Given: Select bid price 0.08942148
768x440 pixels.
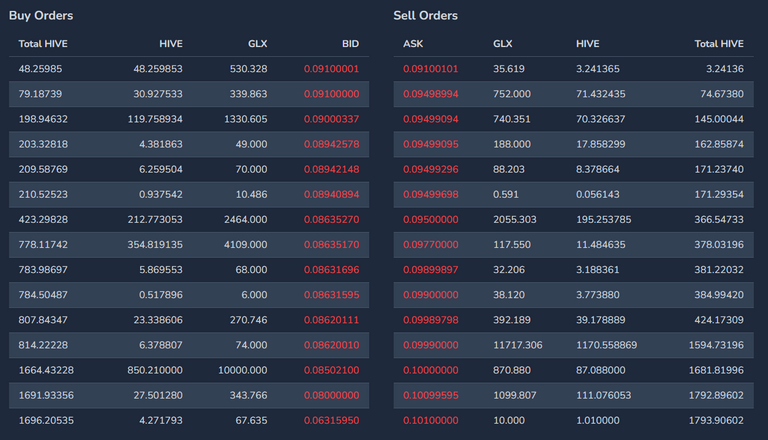Looking at the screenshot, I should pos(332,170).
